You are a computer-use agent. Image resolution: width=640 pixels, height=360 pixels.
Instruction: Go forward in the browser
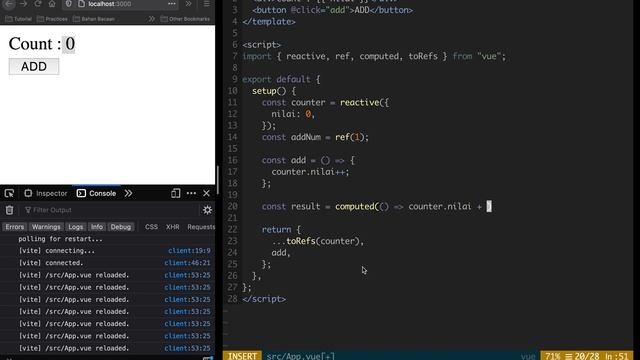coord(23,4)
